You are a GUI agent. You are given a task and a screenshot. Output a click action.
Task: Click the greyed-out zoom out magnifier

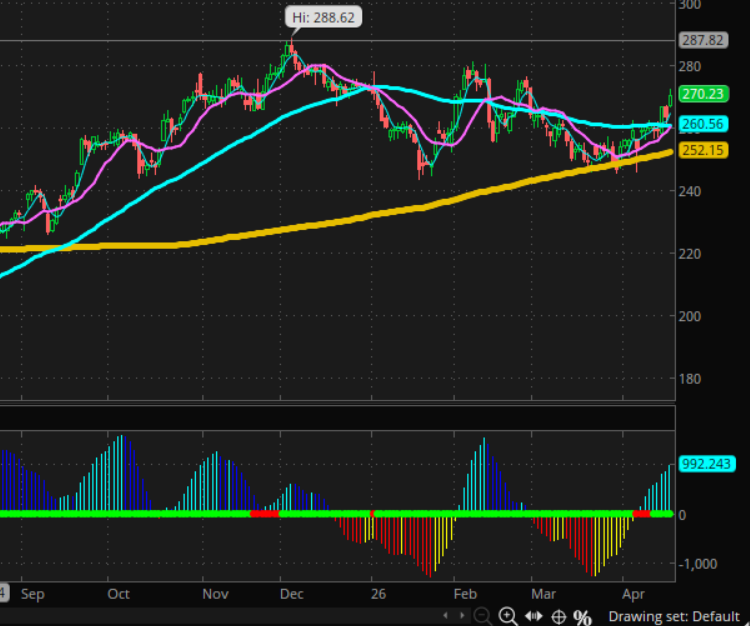tap(482, 616)
